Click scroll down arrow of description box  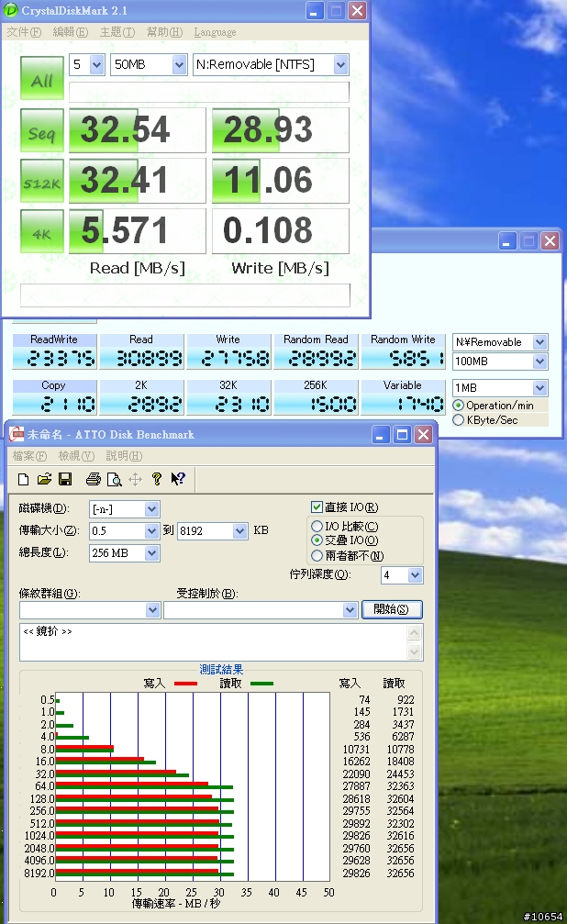[x=415, y=651]
